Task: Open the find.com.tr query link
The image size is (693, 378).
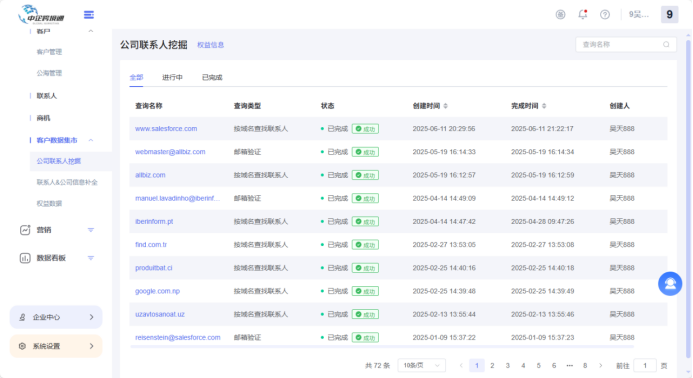Action: coord(151,244)
